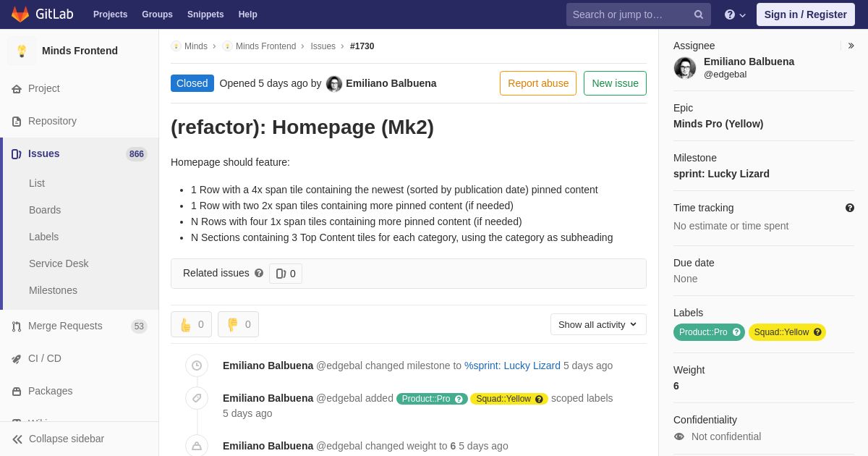Screen dimensions: 868x456
Task: Click the CI / CD rocket icon
Action: pos(17,359)
